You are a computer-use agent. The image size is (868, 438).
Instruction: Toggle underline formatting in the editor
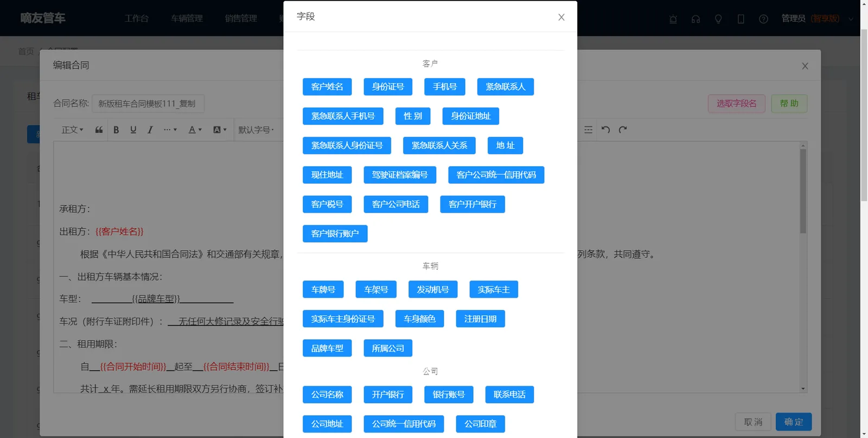133,130
